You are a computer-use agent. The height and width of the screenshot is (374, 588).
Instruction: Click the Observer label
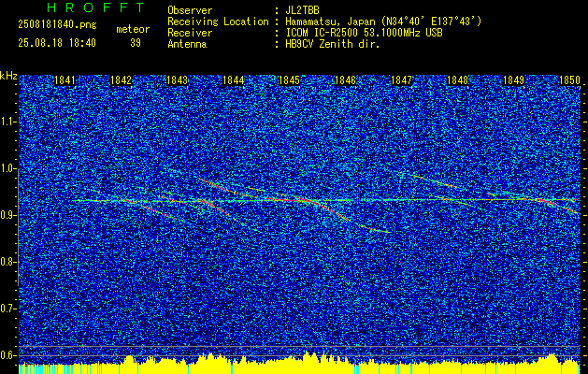pos(190,10)
